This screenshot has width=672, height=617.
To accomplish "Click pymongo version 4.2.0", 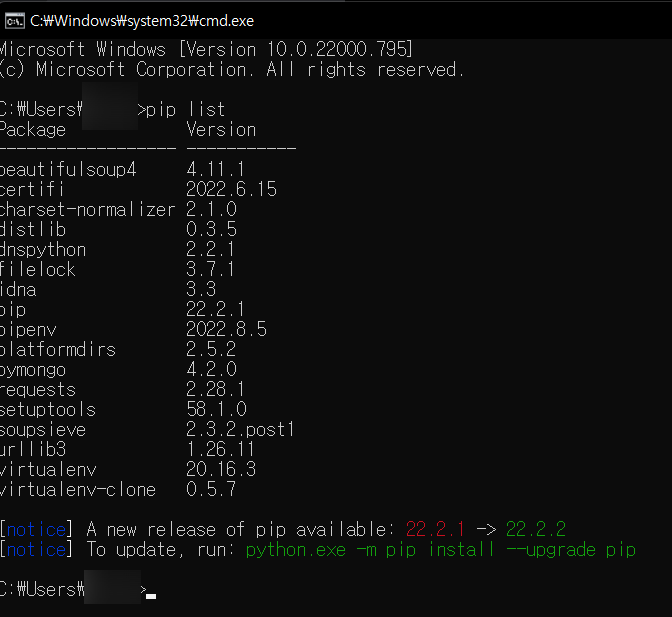I will pos(211,369).
